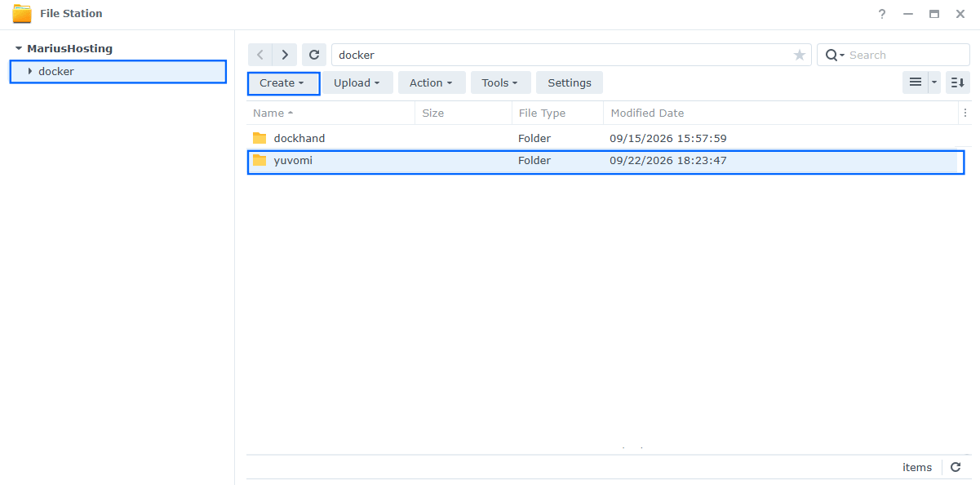Viewport: 980px width, 485px height.
Task: Minimize the File Station window
Action: click(x=908, y=14)
